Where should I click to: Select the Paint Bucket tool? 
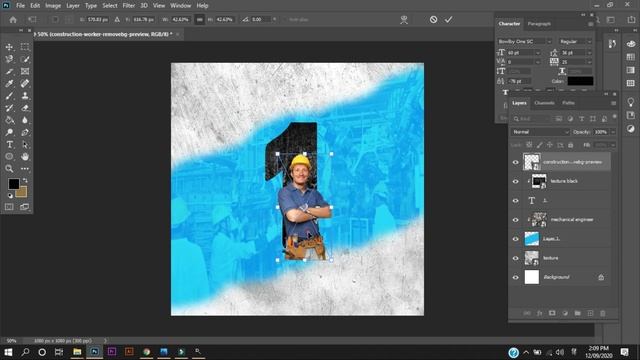point(9,120)
